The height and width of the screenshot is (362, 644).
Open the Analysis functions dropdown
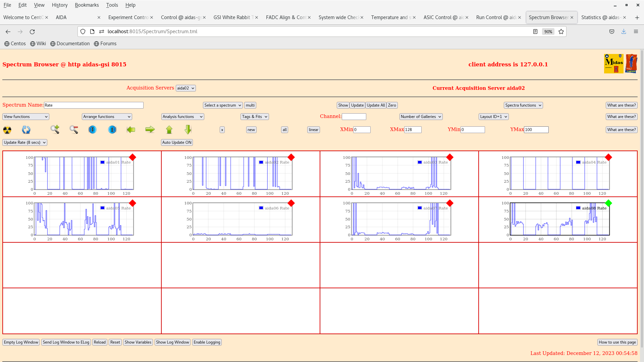coord(182,117)
